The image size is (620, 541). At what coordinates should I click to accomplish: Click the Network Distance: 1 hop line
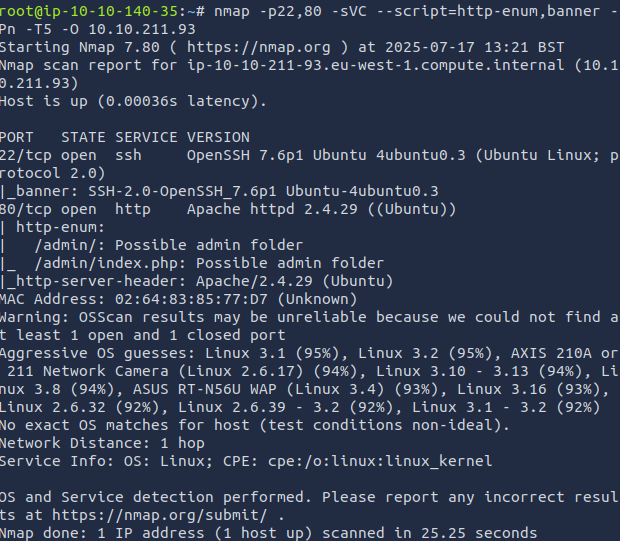[102, 443]
